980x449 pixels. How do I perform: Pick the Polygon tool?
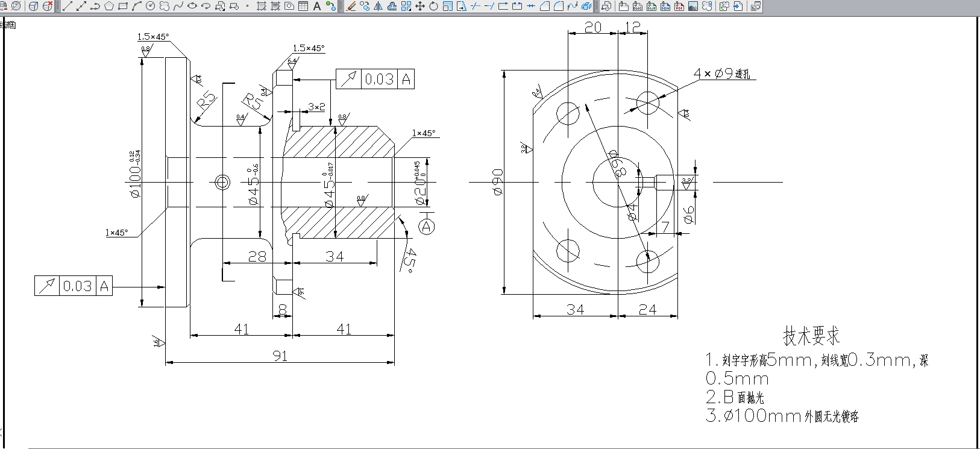coord(109,6)
